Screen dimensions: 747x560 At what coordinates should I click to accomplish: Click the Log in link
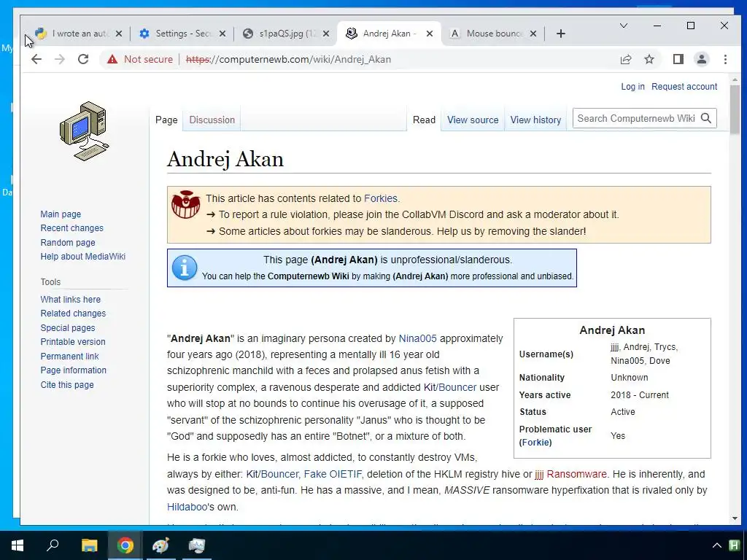pos(632,87)
